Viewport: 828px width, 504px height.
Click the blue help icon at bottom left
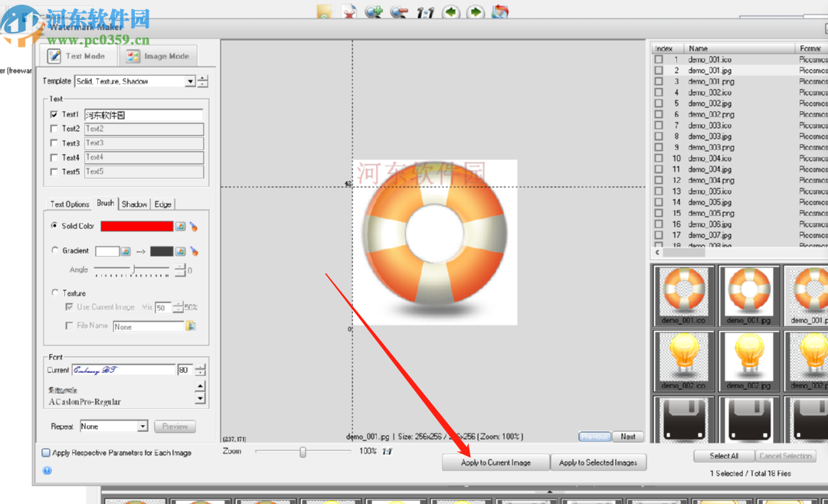pyautogui.click(x=47, y=471)
